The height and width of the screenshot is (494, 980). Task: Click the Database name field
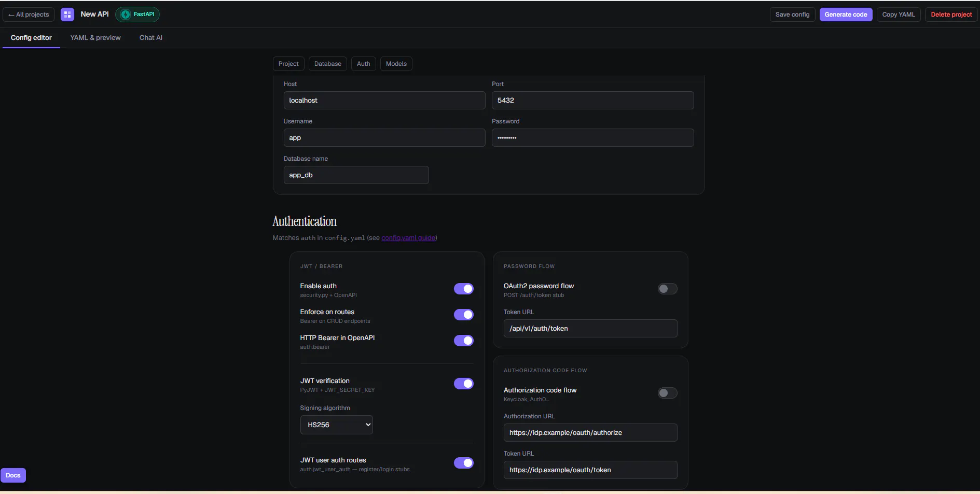pos(356,175)
